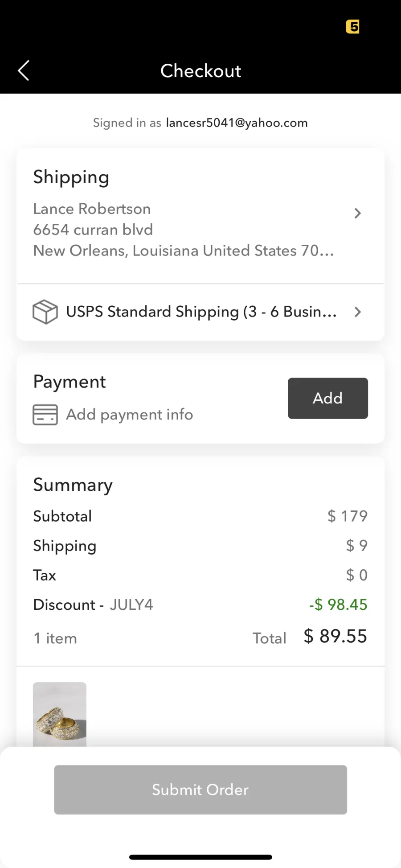
Task: Click the green discount amount
Action: point(338,605)
